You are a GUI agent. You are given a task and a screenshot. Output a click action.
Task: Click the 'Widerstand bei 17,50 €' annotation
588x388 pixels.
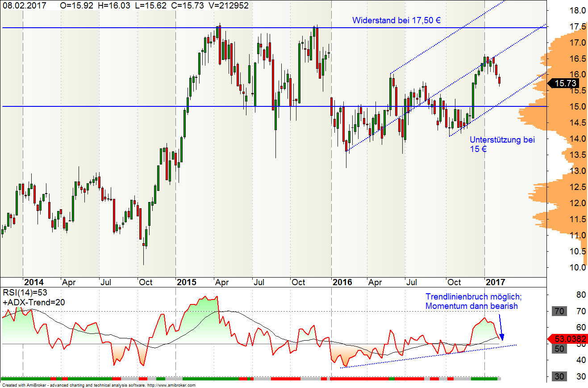click(396, 20)
